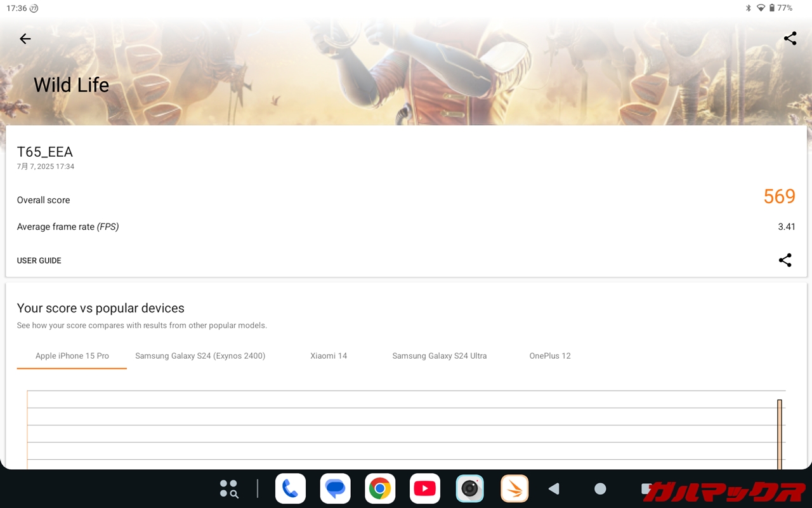Open the Phone app from the taskbar
Screen dimensions: 812x508
(291, 489)
